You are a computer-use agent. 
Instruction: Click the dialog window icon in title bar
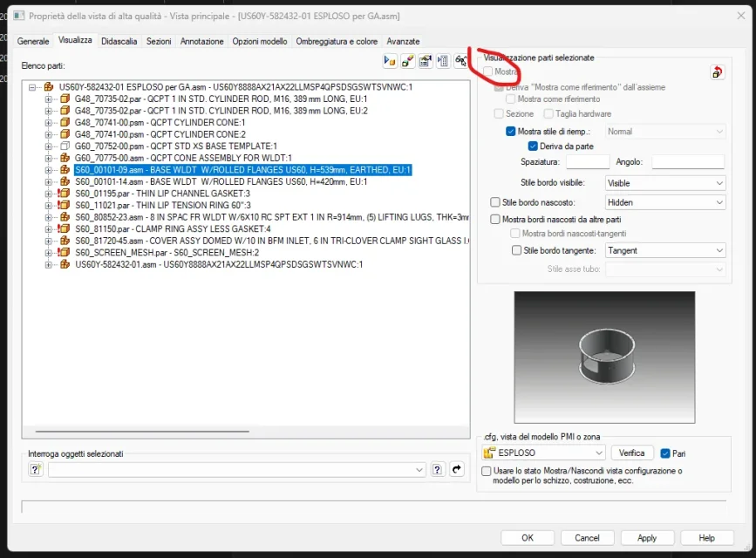(19, 16)
